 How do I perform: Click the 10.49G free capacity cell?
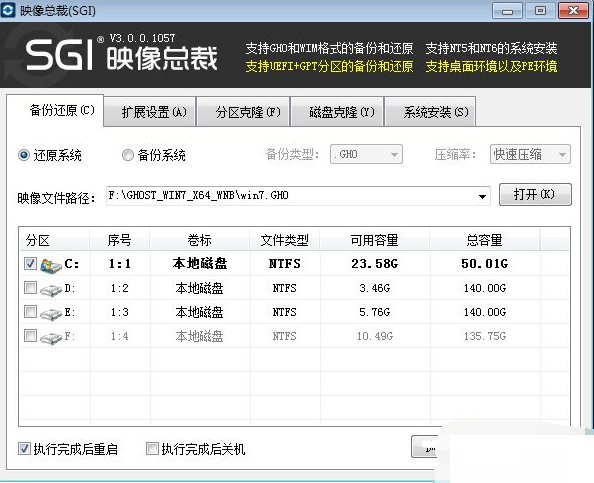pyautogui.click(x=375, y=336)
